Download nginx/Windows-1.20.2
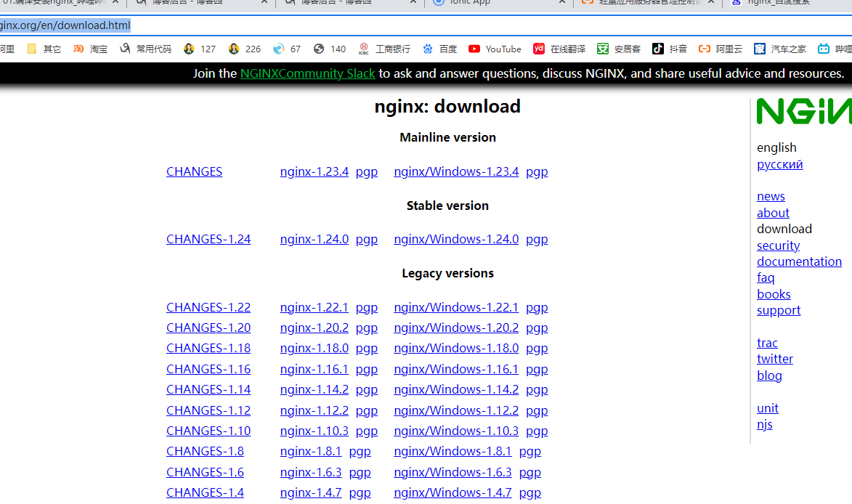852x504 pixels. 456,328
